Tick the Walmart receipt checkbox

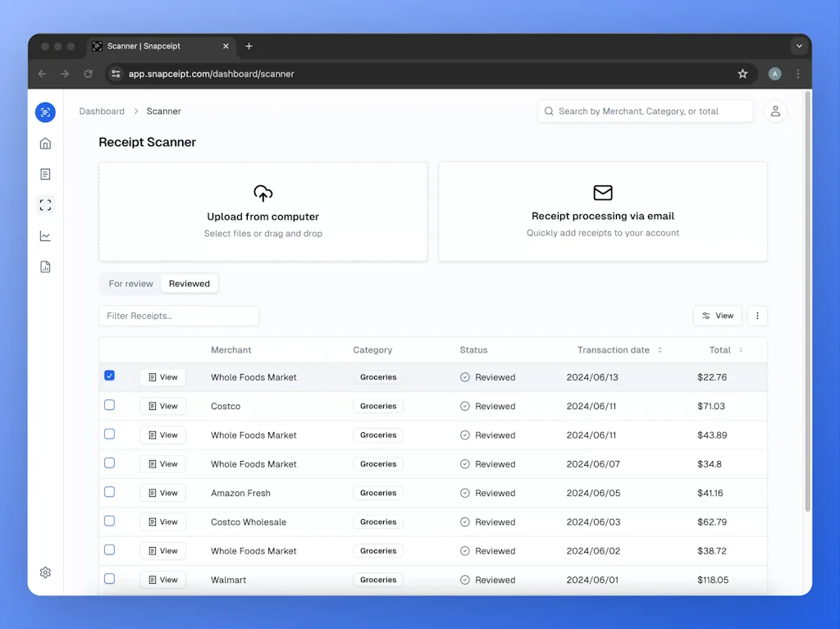click(109, 579)
